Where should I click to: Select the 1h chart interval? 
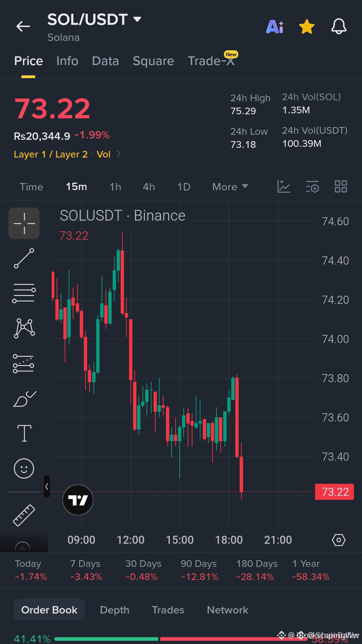click(115, 187)
